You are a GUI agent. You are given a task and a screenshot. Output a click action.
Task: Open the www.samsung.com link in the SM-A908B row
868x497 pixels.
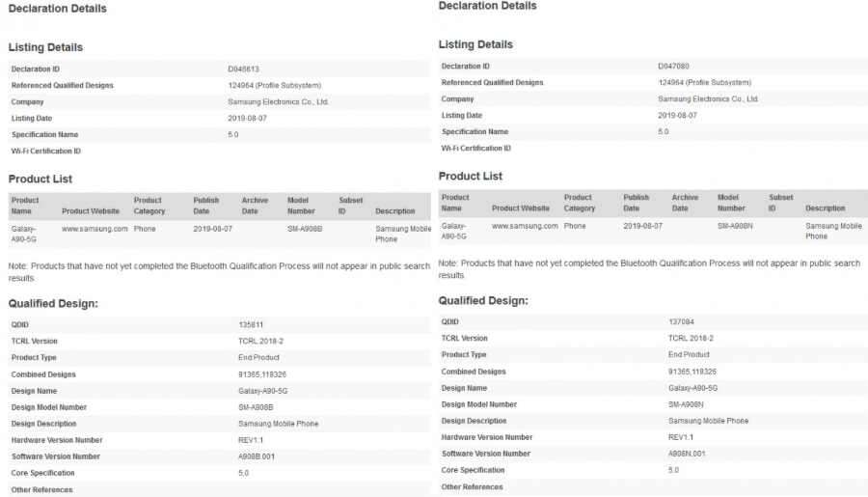pyautogui.click(x=95, y=229)
